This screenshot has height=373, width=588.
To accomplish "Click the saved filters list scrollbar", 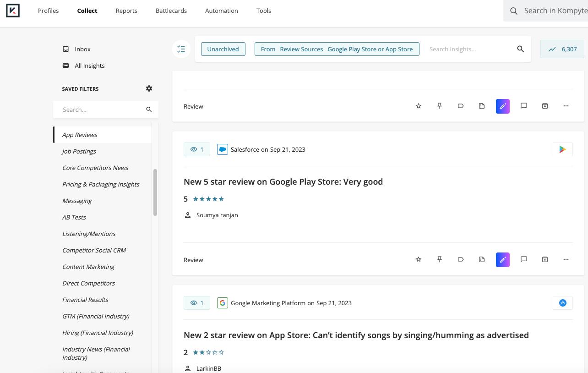I will pos(155,192).
